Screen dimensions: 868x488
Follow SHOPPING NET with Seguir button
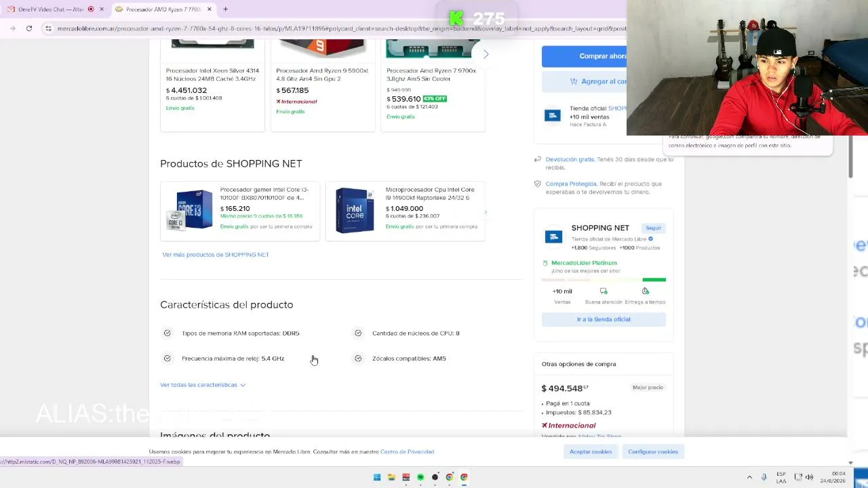click(x=653, y=228)
